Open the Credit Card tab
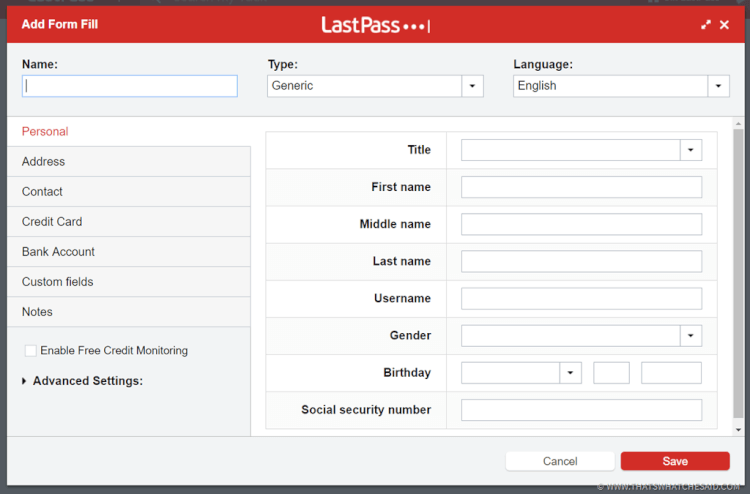The width and height of the screenshot is (750, 494). [129, 222]
